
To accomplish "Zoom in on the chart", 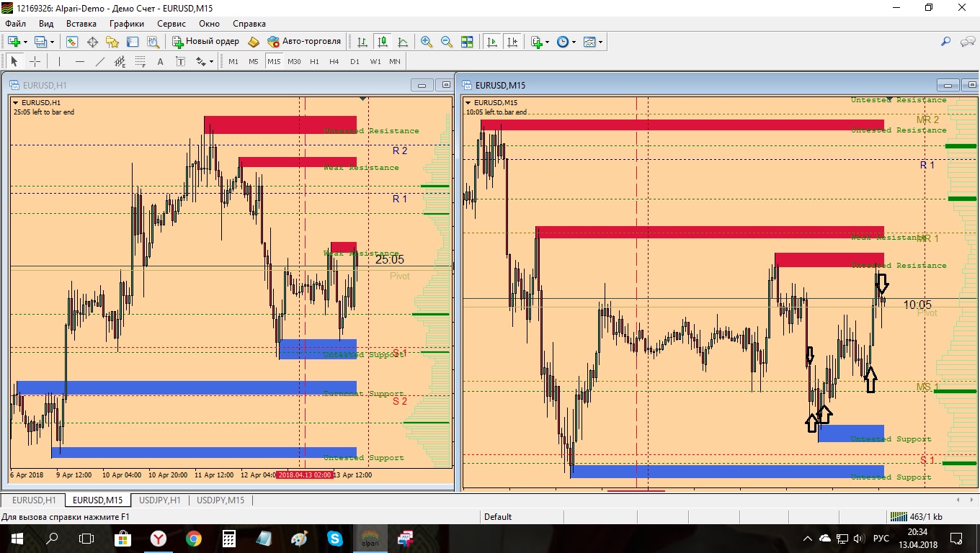I will coord(427,42).
